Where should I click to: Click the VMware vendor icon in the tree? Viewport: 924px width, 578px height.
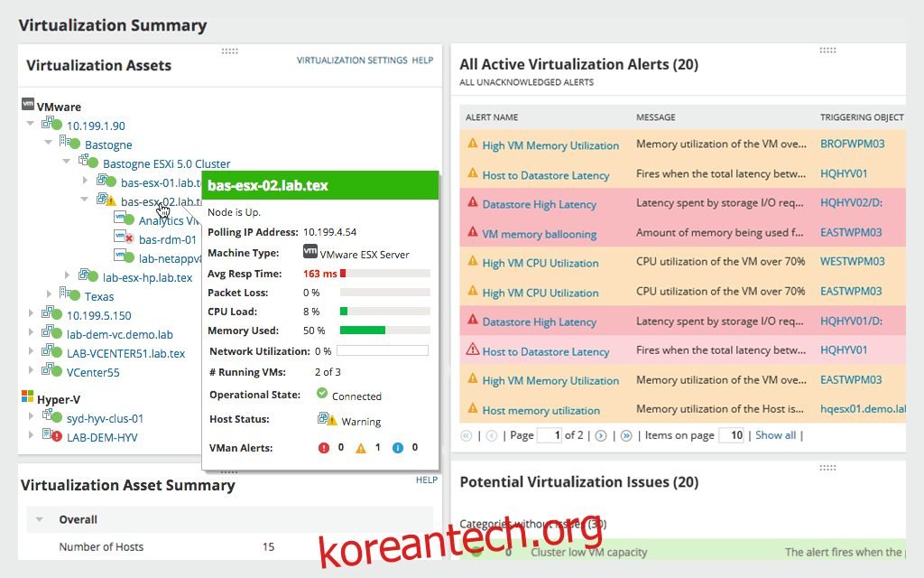[27, 106]
